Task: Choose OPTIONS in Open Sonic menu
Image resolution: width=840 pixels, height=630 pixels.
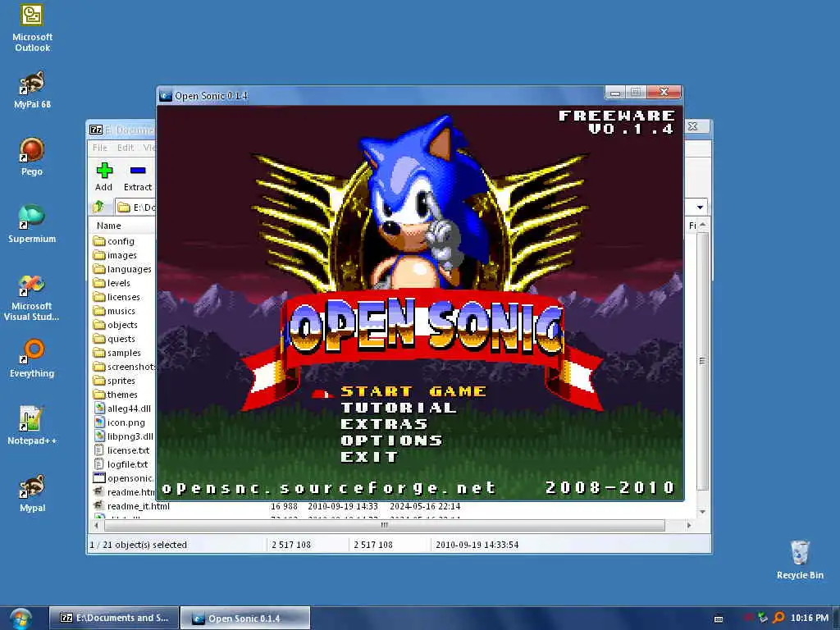Action: (391, 441)
